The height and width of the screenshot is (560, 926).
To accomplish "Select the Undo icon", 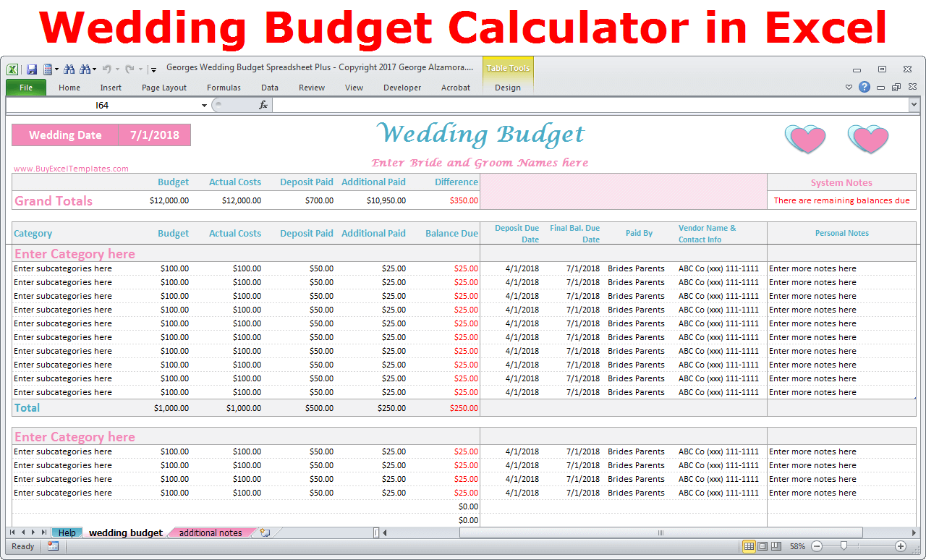I will (107, 69).
